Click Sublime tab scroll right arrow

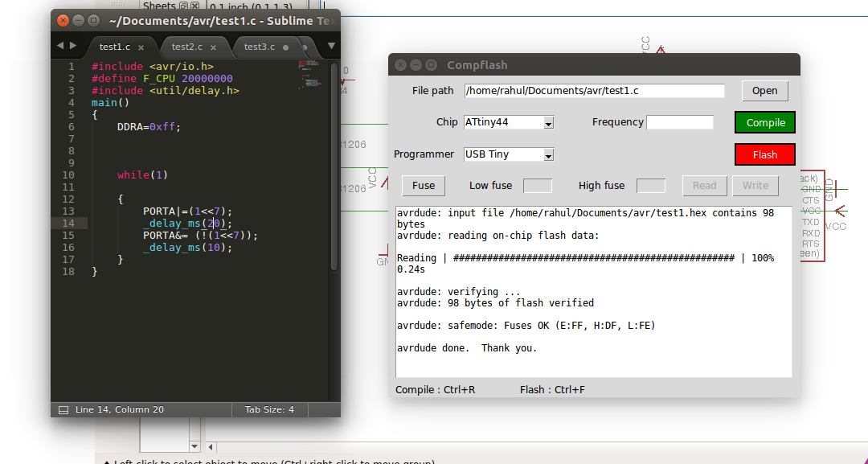tap(73, 46)
